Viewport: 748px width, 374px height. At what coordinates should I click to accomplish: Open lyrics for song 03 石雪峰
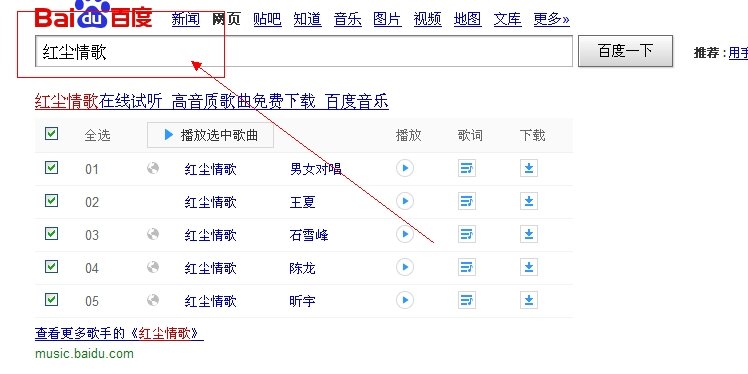[467, 234]
